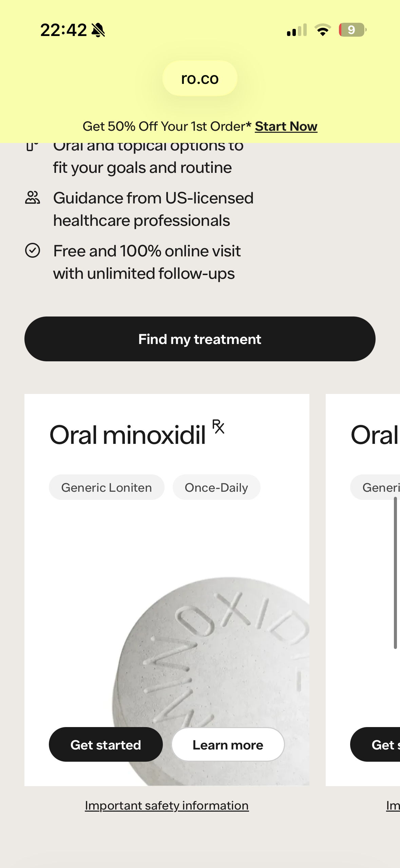400x868 pixels.
Task: Open the Important safety information link
Action: pos(167,806)
